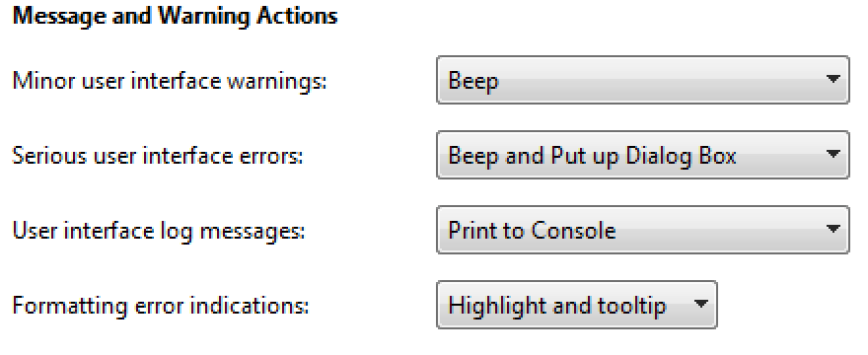
Task: Click the arrow next to Highlight and tooltip
Action: [x=700, y=304]
